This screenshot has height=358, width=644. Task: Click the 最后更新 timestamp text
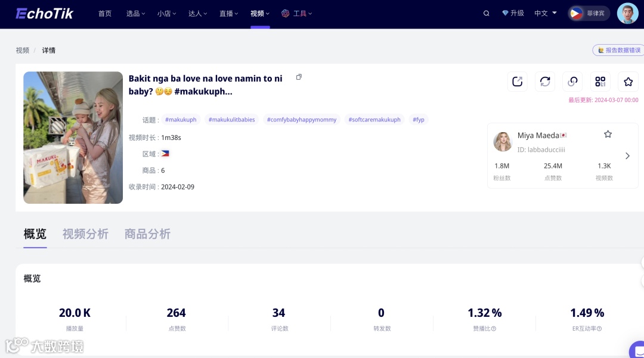coord(603,99)
